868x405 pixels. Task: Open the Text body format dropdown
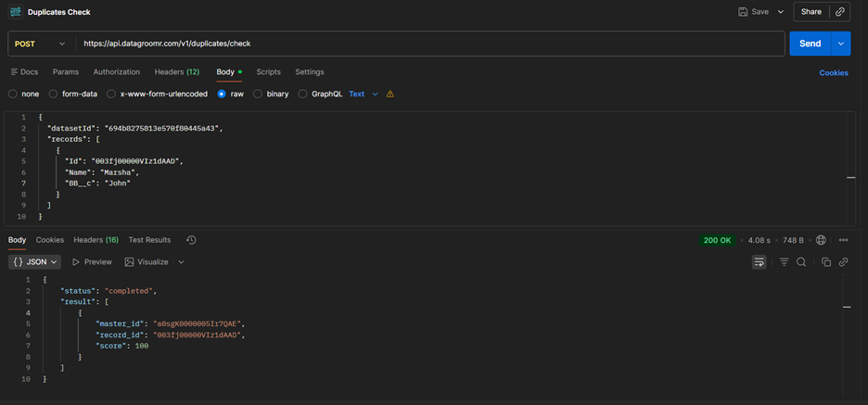(x=364, y=94)
